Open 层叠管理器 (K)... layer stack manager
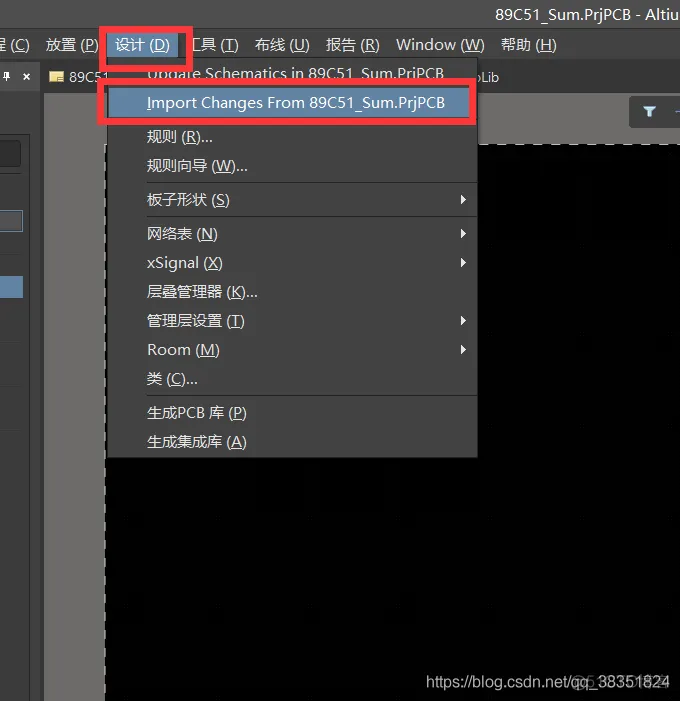The image size is (680, 701). pos(292,291)
